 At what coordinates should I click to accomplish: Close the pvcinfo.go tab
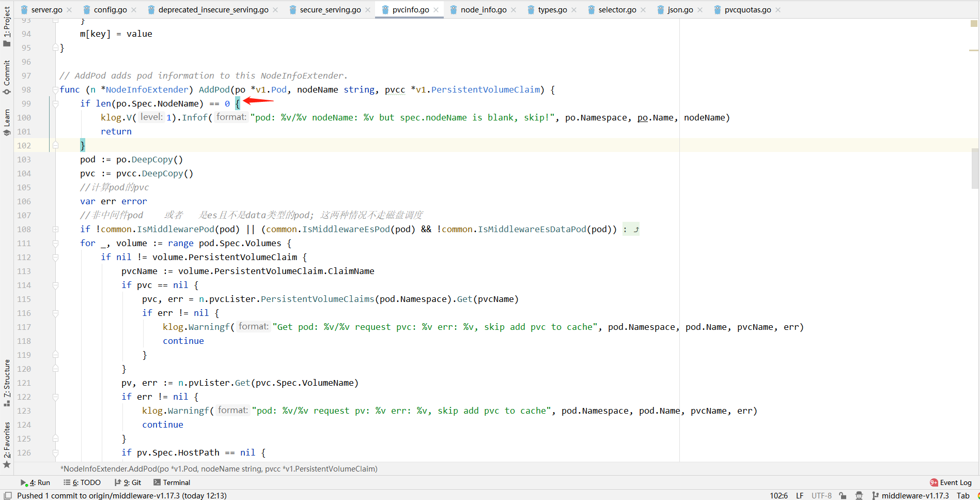pos(436,10)
